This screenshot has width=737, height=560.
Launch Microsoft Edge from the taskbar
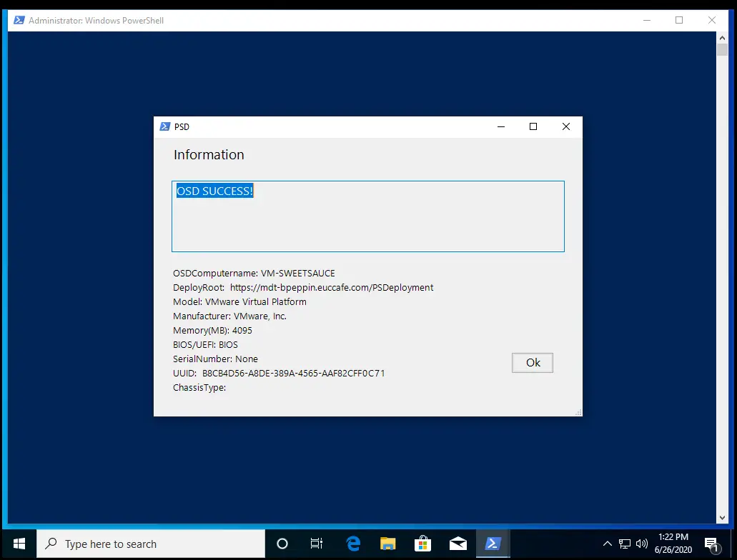pos(353,544)
